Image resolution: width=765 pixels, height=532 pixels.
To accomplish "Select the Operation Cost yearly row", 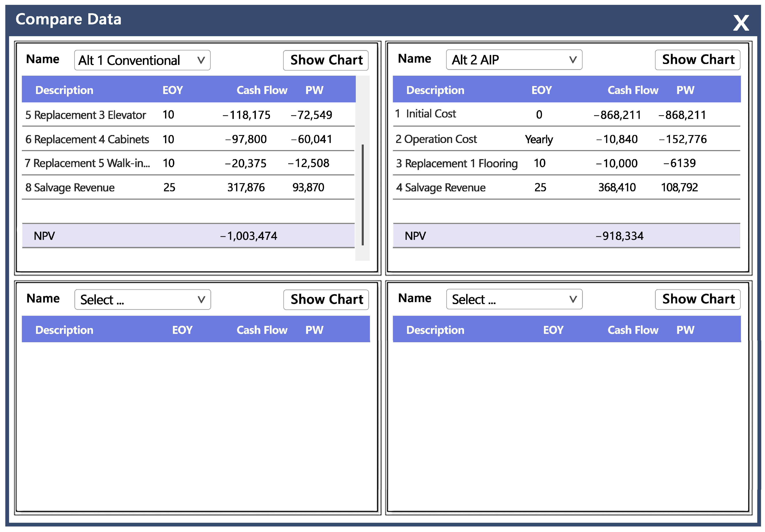I will click(566, 139).
